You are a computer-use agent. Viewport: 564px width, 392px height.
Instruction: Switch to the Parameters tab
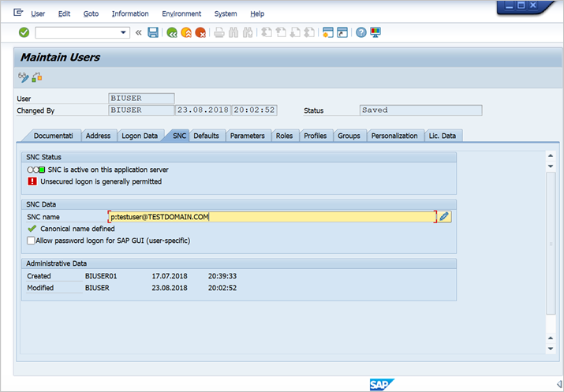[248, 136]
